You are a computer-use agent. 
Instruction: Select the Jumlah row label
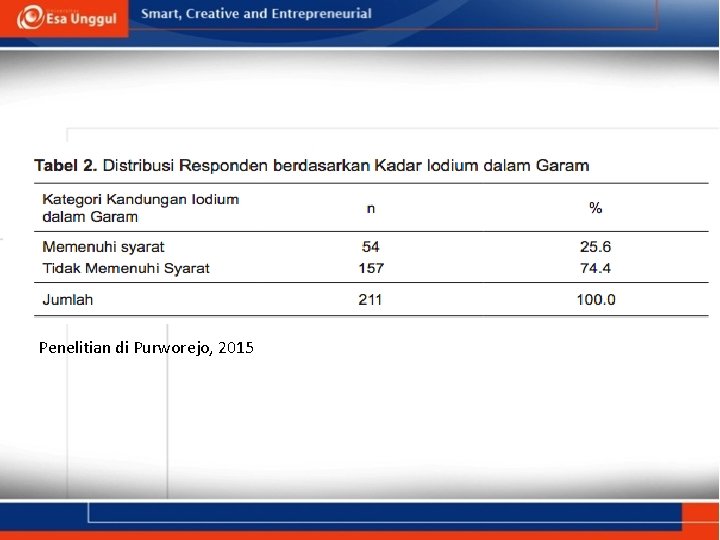(x=68, y=300)
